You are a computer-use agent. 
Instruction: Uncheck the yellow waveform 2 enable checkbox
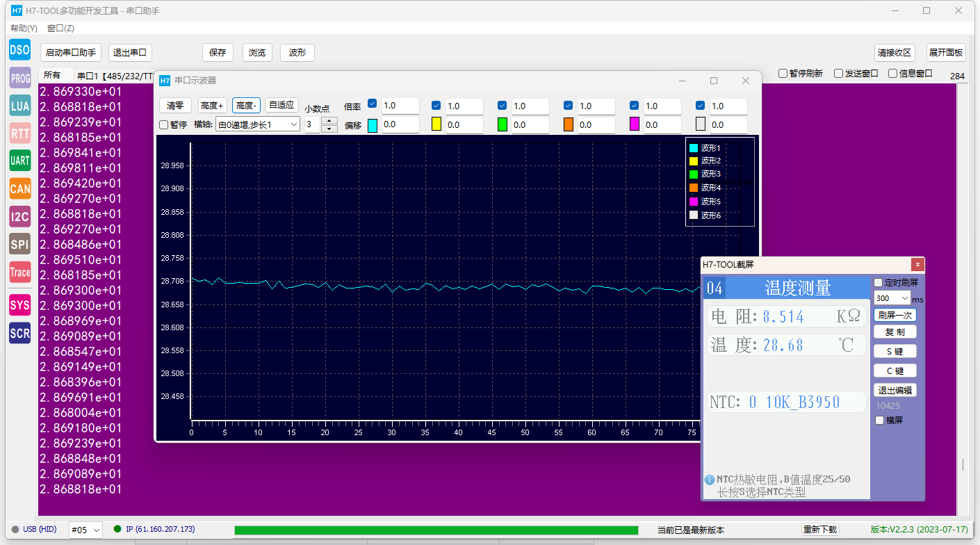pos(436,105)
